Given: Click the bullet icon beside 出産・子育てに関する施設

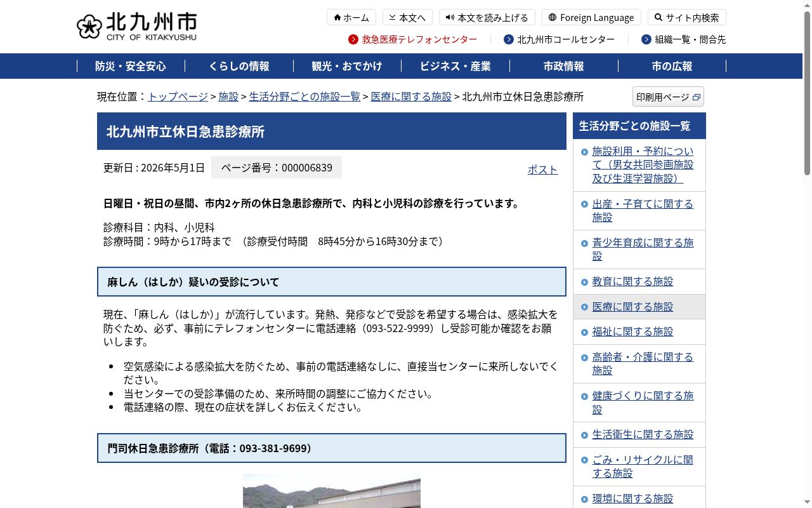Looking at the screenshot, I should tap(584, 204).
